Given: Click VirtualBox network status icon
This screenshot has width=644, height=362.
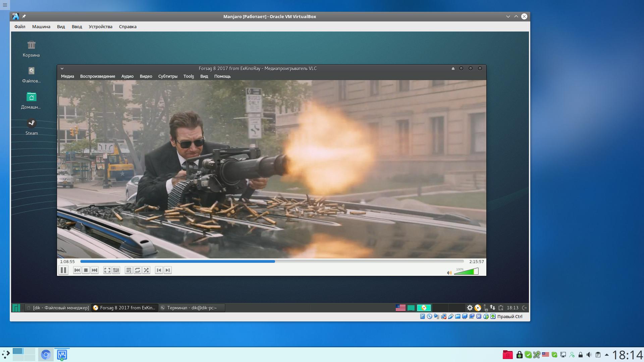Looking at the screenshot, I should pyautogui.click(x=443, y=316).
